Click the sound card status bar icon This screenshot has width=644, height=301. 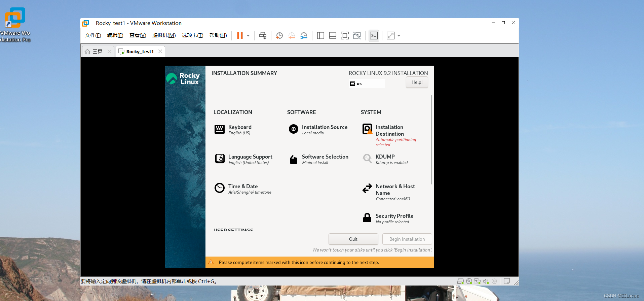[486, 281]
